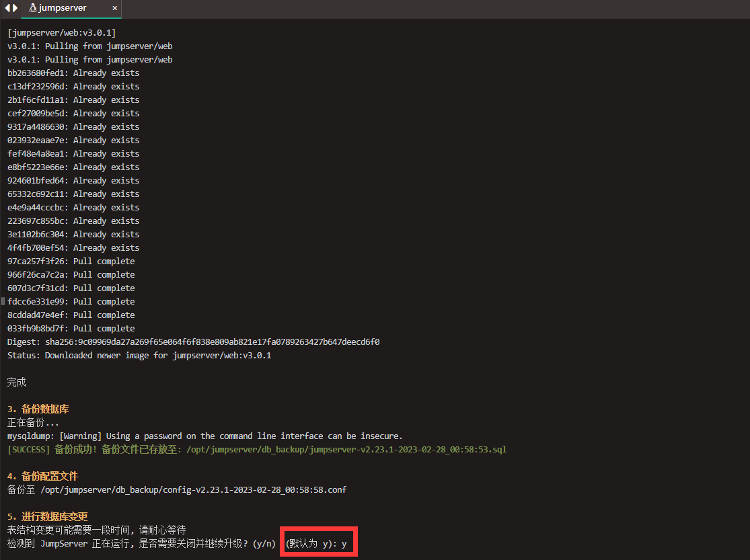Screen dimensions: 750x560
Task: Click the '完成' completion message
Action: click(16, 382)
